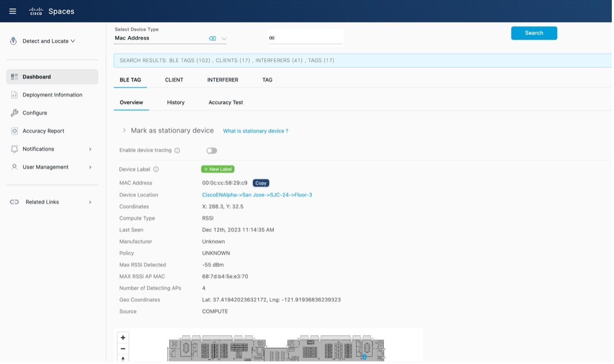Open the Overview sub-tab
614x364 pixels.
[x=132, y=102]
